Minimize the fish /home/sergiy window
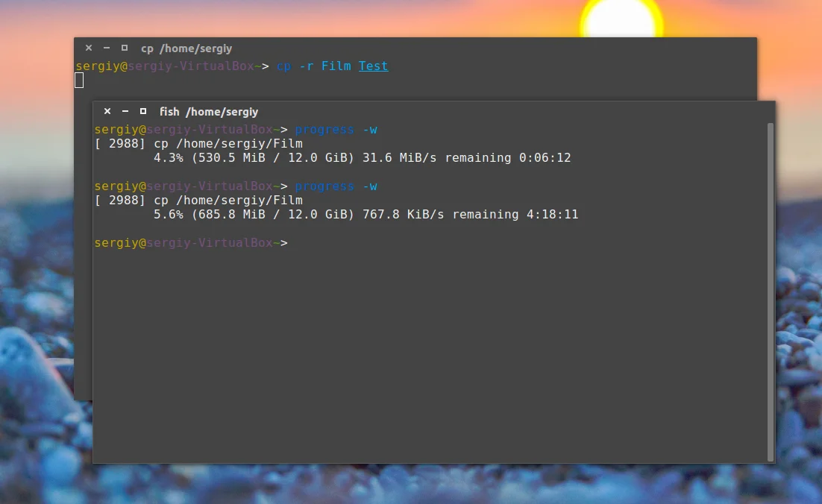This screenshot has height=504, width=822. tap(125, 111)
